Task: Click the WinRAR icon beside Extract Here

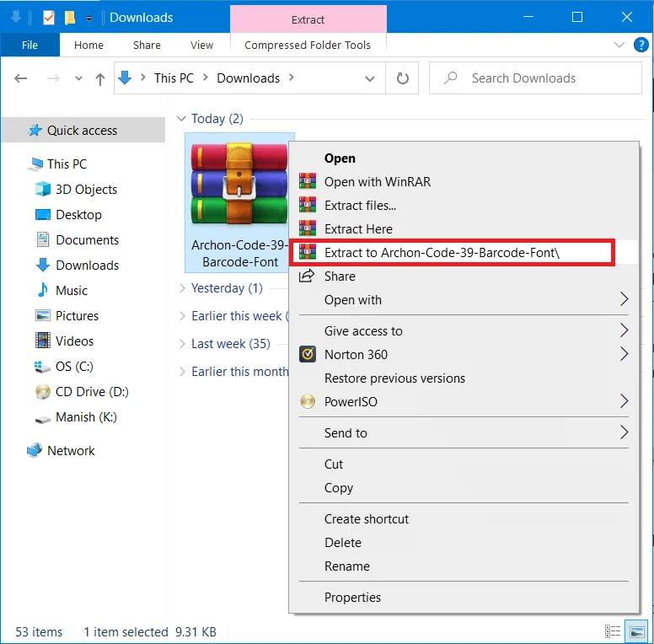Action: pyautogui.click(x=308, y=228)
